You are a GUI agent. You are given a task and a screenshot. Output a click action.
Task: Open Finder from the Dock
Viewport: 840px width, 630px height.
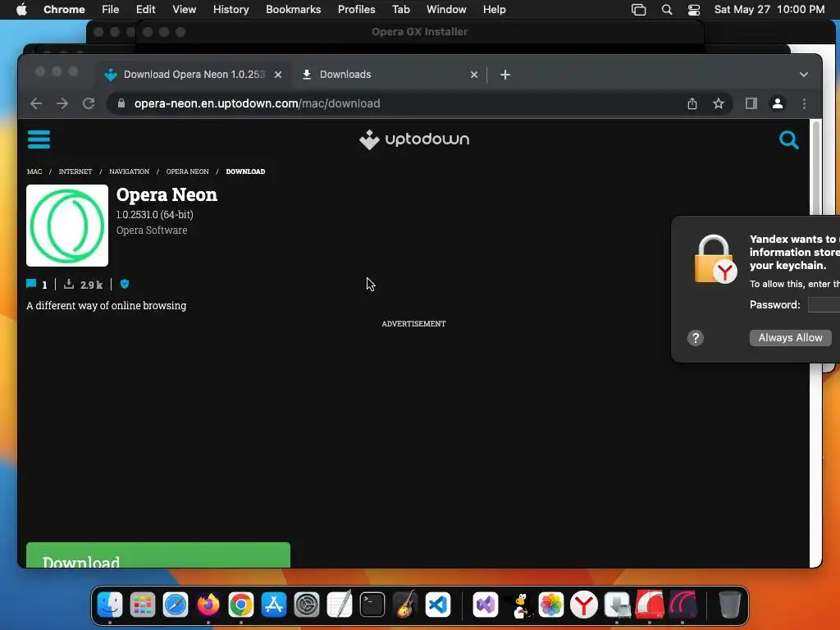(x=110, y=605)
